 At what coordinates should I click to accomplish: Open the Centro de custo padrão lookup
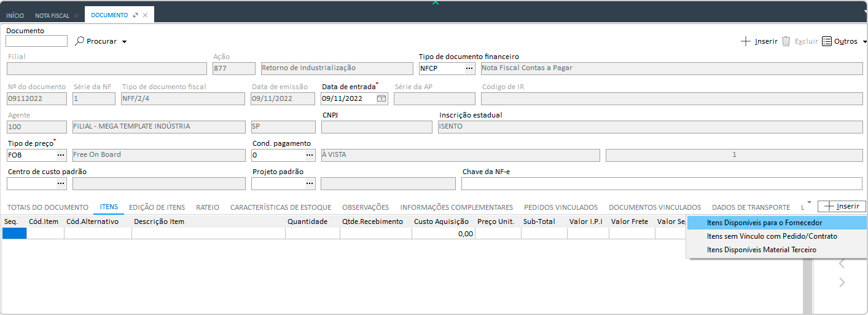point(61,183)
